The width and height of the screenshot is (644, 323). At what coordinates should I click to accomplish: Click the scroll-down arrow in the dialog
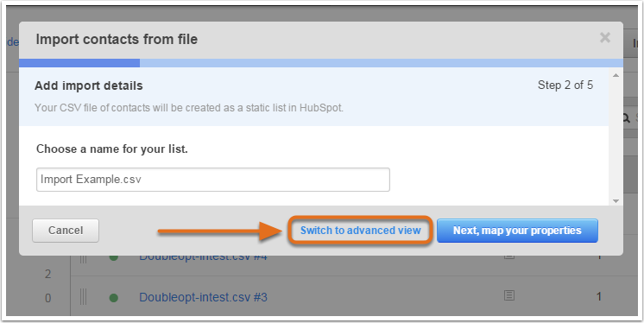coord(616,201)
